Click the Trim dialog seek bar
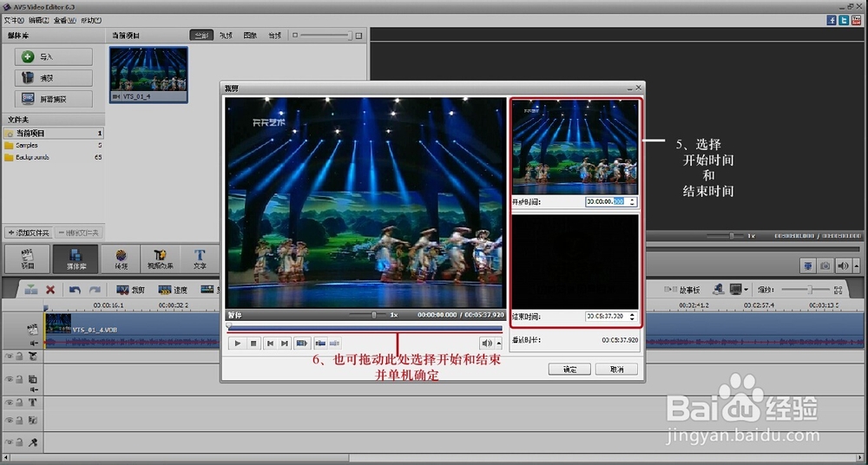Image resolution: width=868 pixels, height=465 pixels. [x=365, y=328]
